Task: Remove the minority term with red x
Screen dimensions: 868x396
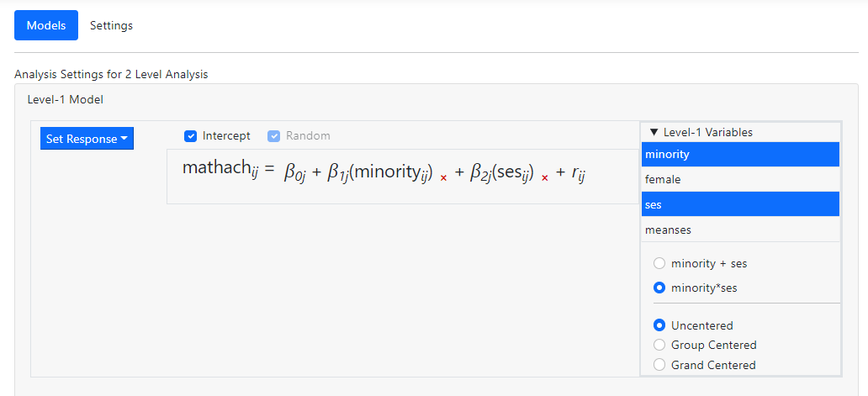Action: 443,178
